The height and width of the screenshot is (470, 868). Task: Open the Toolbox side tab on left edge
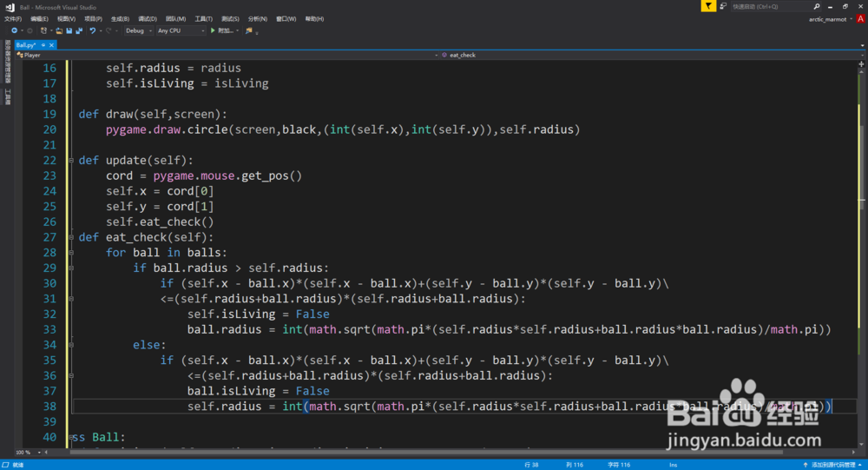7,97
